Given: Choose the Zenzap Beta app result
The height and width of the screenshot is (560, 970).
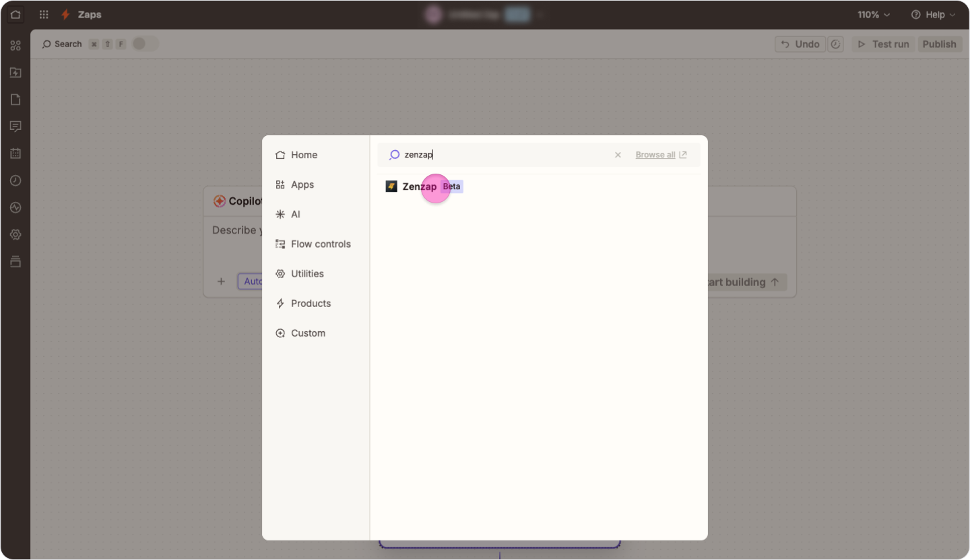Looking at the screenshot, I should pos(539,186).
